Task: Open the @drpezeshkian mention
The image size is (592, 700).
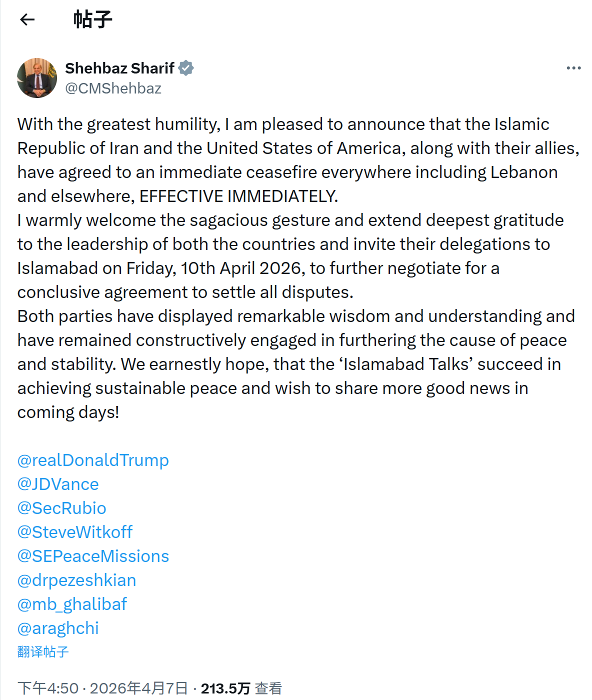Action: 76,580
